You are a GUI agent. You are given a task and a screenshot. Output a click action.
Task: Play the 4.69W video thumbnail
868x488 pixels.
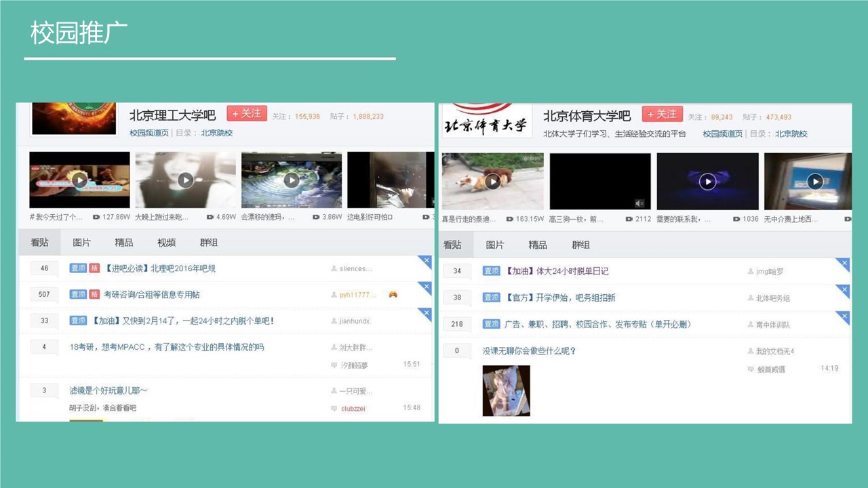[185, 180]
